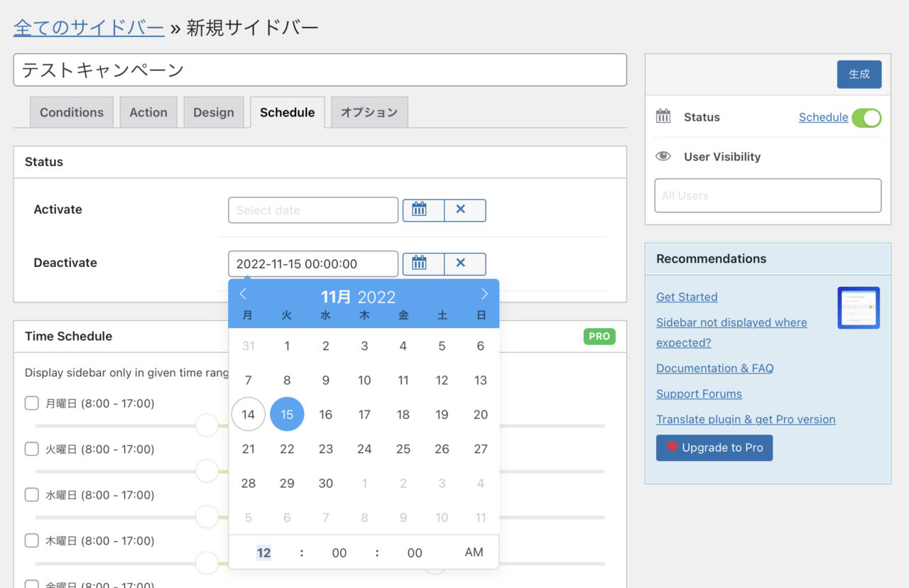Open the Activate field's calendar picker icon
909x588 pixels.
point(423,210)
